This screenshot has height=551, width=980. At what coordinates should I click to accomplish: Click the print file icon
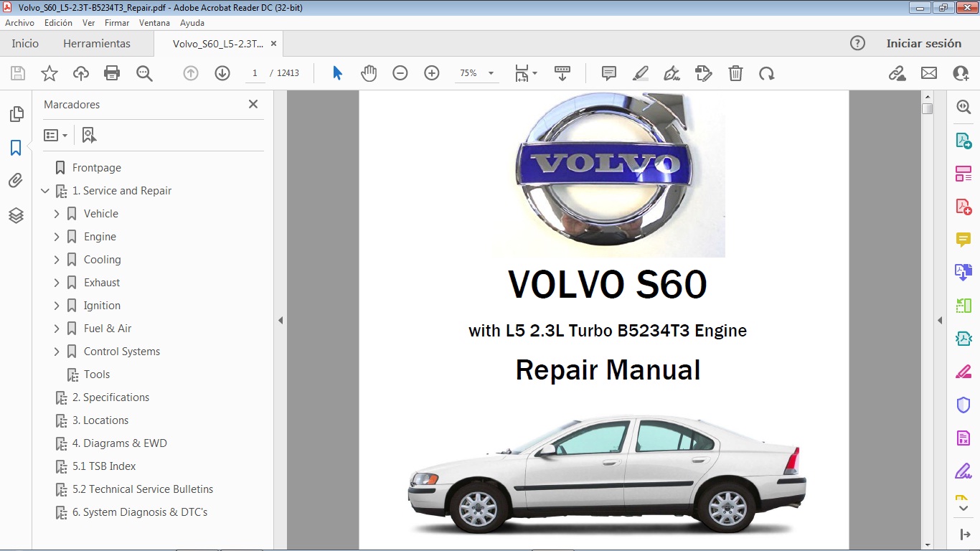click(x=111, y=73)
